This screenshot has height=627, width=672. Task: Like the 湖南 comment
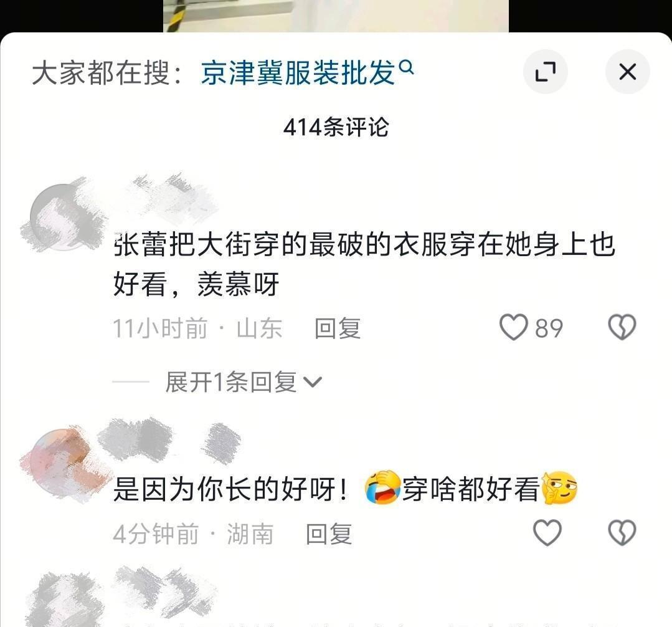547,533
